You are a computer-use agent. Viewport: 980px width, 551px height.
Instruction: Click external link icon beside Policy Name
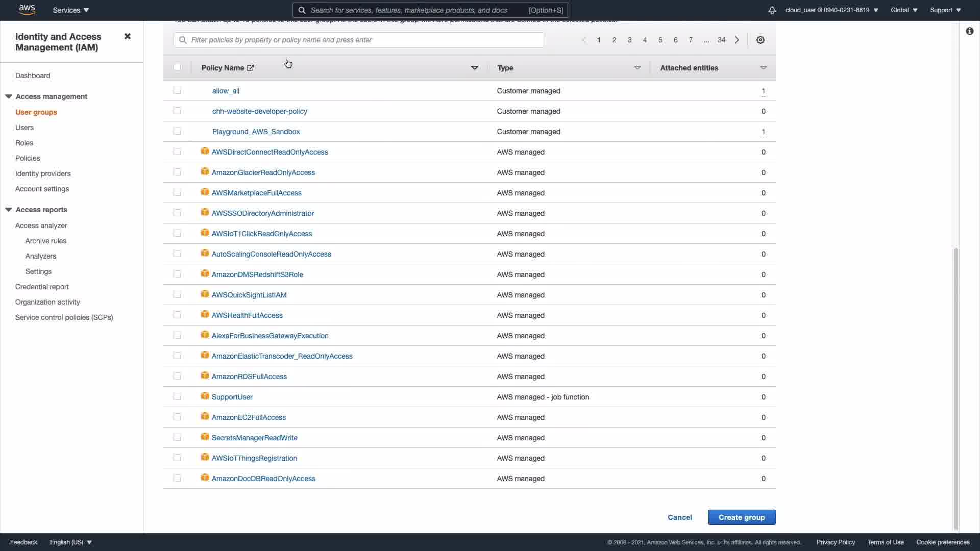pyautogui.click(x=251, y=68)
